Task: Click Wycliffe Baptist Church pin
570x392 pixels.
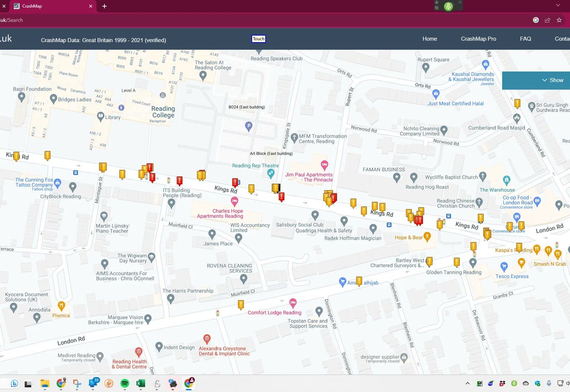Action: tap(482, 176)
